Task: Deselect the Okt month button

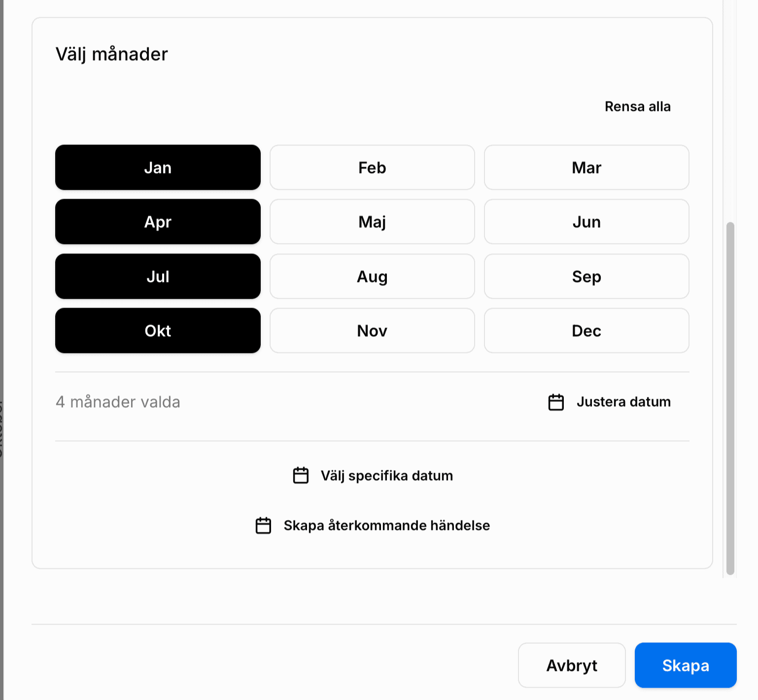Action: click(x=158, y=331)
